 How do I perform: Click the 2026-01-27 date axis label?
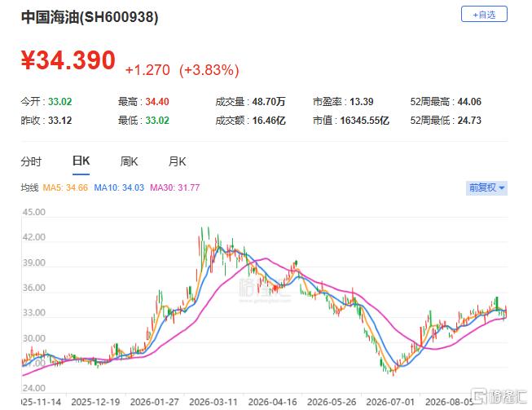[x=154, y=402]
